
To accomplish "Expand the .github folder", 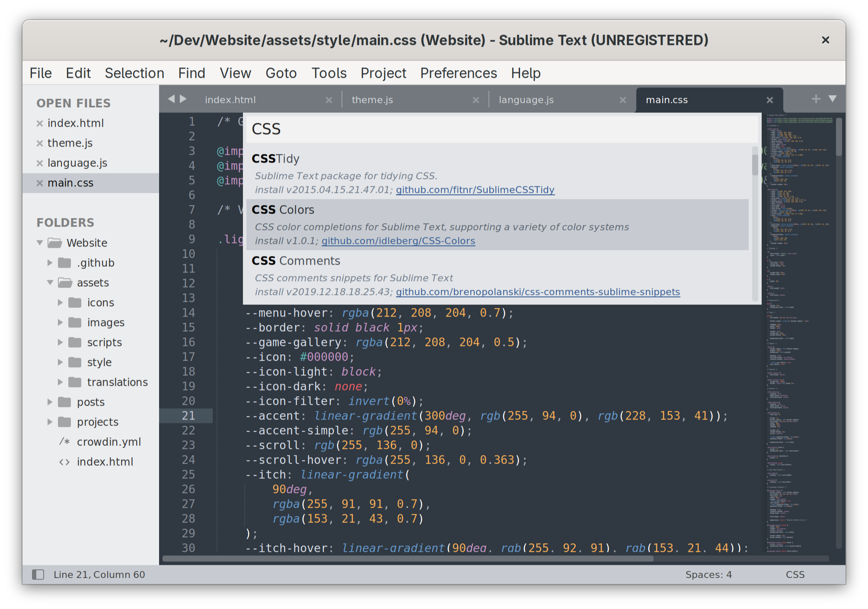I will (x=50, y=263).
